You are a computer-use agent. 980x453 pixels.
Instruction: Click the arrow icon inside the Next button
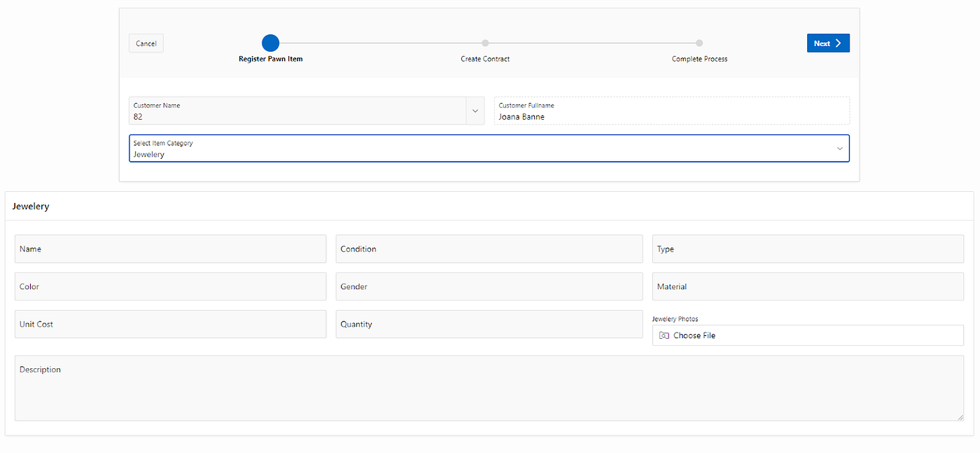838,43
